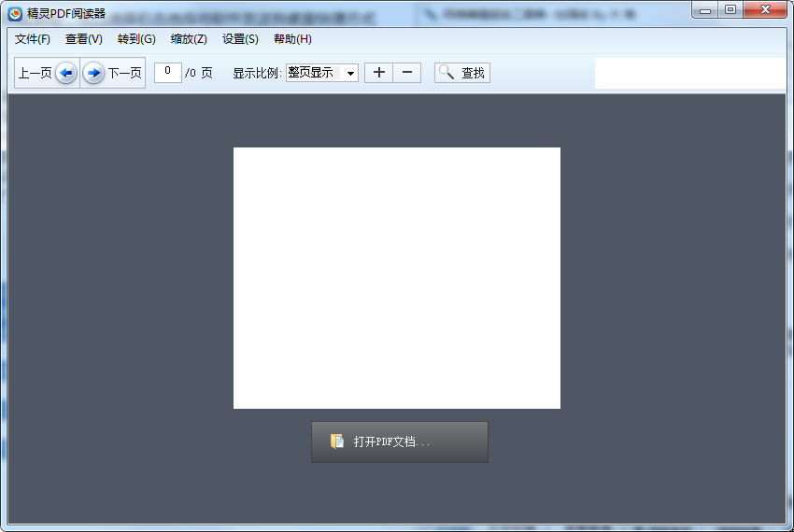Screen dimensions: 794x532
Task: Maximize the PDF reader window
Action: pos(730,9)
